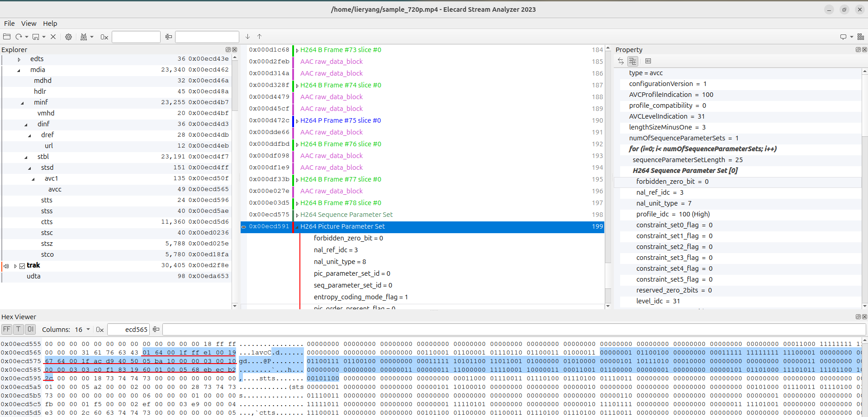Screen dimensions: 868x417
Task: Open a file with the folder toolbar icon
Action: tap(7, 37)
